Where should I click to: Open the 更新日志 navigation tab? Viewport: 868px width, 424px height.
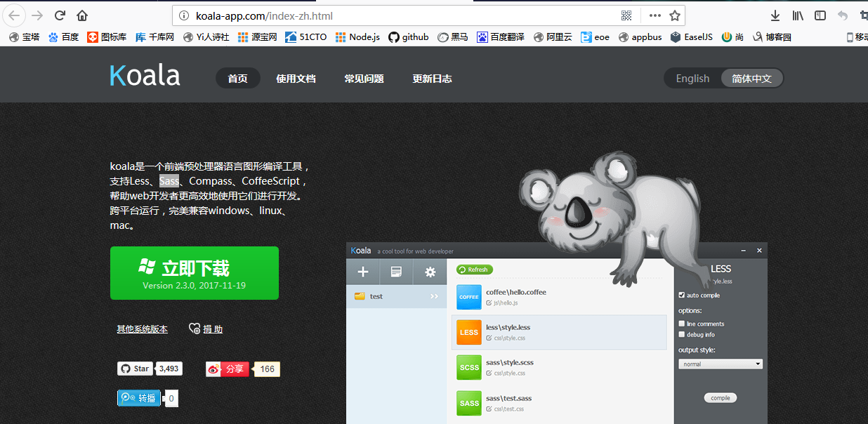[x=432, y=79]
